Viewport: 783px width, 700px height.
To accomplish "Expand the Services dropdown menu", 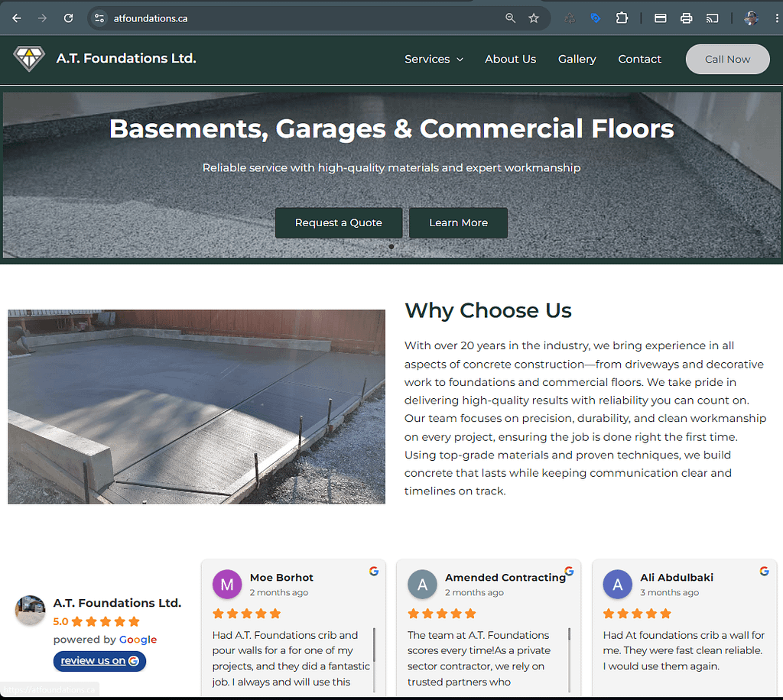I will [434, 59].
